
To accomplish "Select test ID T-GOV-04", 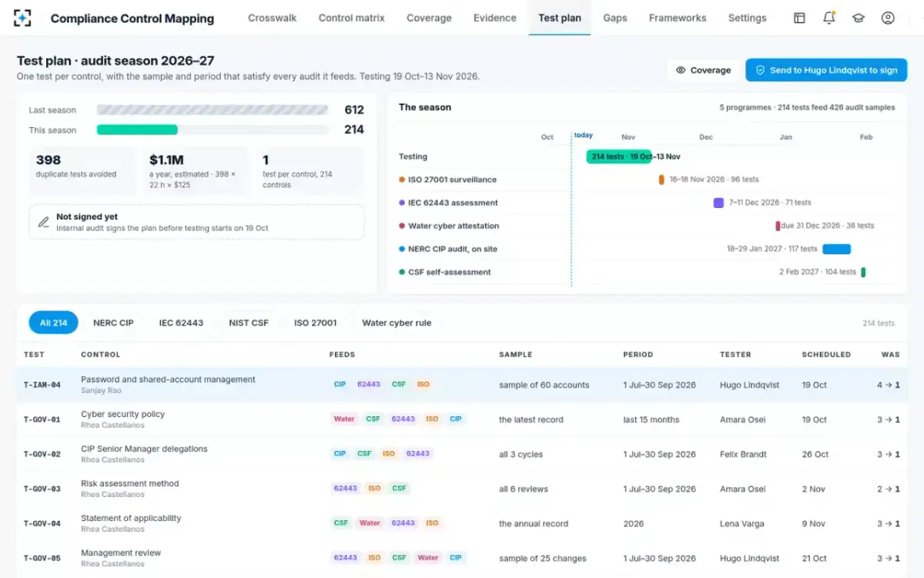I will pos(42,524).
